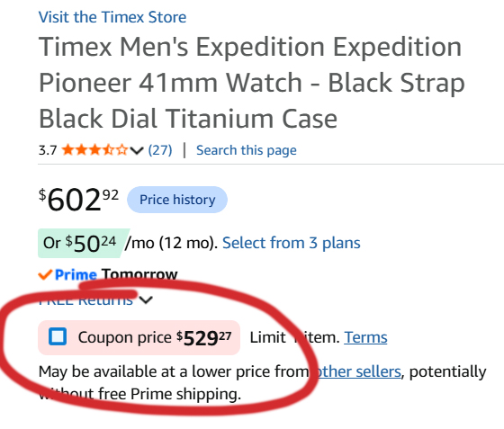Expand the FREE Returns chevron
The width and height of the screenshot is (504, 429).
[146, 299]
